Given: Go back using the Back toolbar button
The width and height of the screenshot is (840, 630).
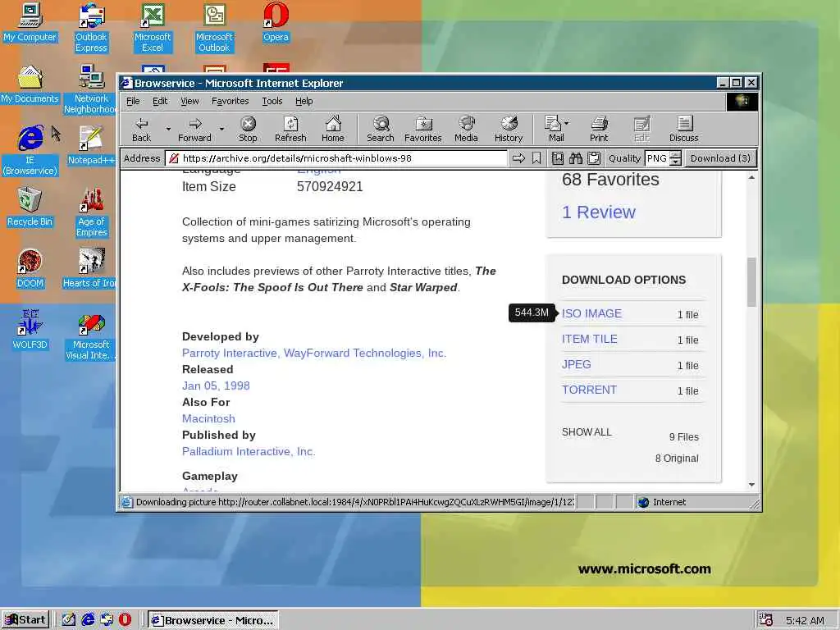Looking at the screenshot, I should point(142,130).
